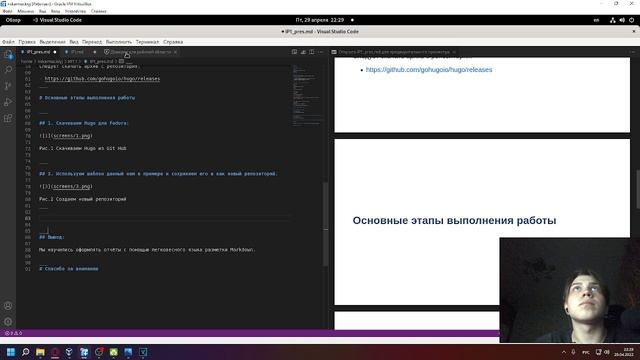The image size is (640, 360).
Task: Open the VirtualBox Устройства menu
Action: point(76,11)
